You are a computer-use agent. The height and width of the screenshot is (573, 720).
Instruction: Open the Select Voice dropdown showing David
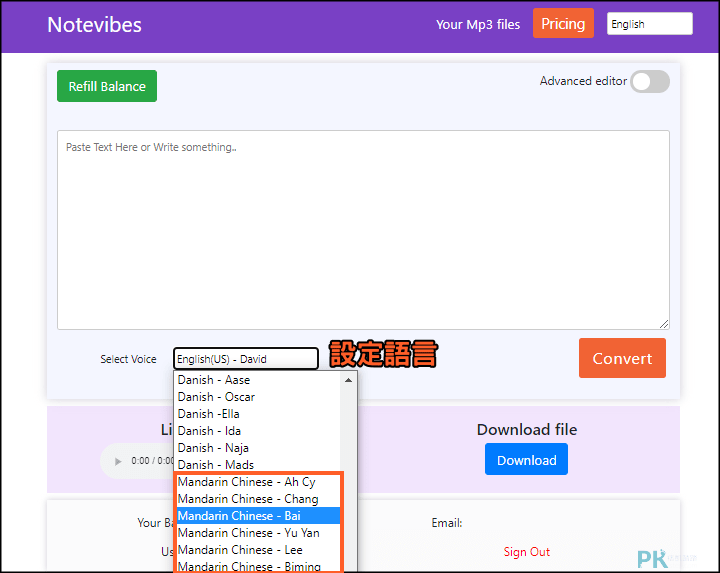[246, 359]
